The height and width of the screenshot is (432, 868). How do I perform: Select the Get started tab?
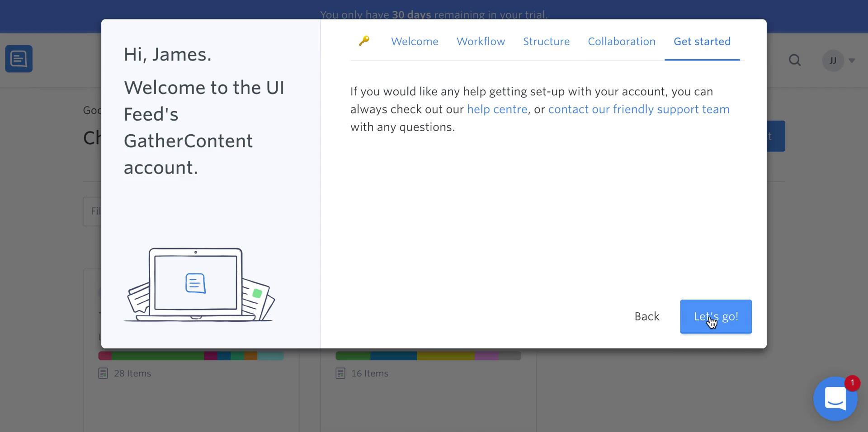(702, 41)
